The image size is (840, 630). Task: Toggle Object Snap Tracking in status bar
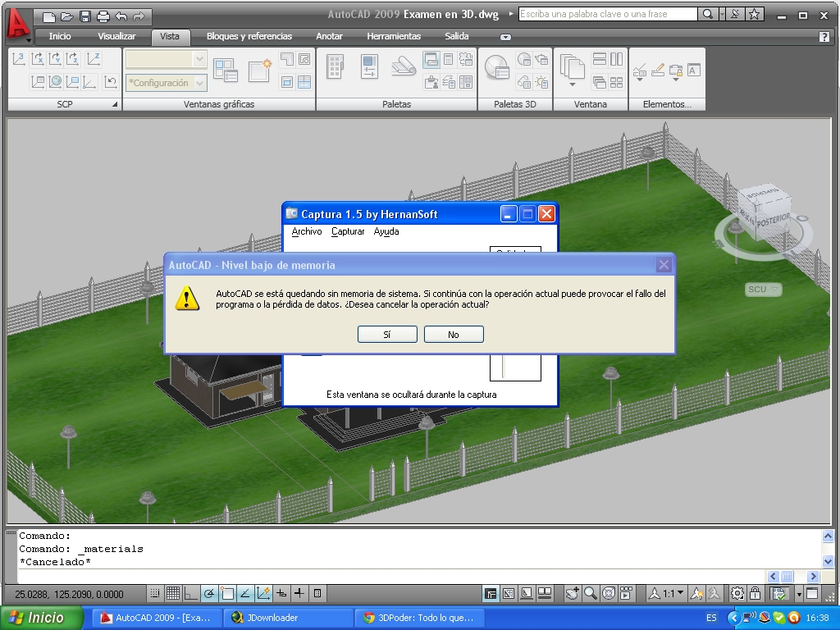[244, 593]
